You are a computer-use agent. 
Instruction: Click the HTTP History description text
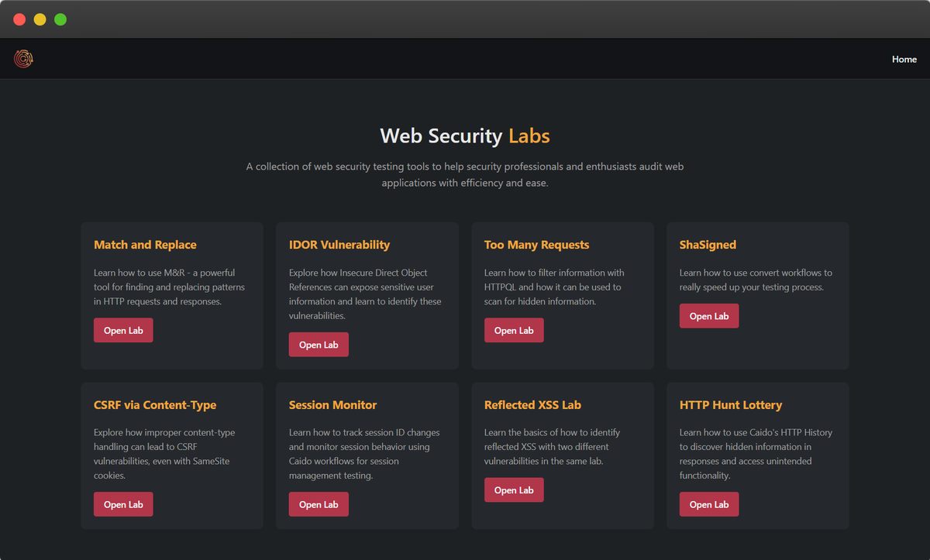[x=756, y=454]
